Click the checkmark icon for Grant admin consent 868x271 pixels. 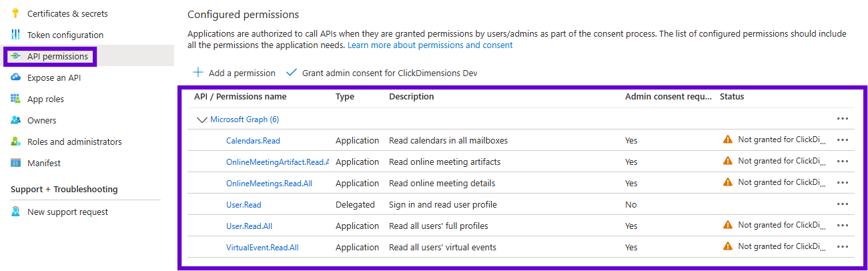(291, 73)
